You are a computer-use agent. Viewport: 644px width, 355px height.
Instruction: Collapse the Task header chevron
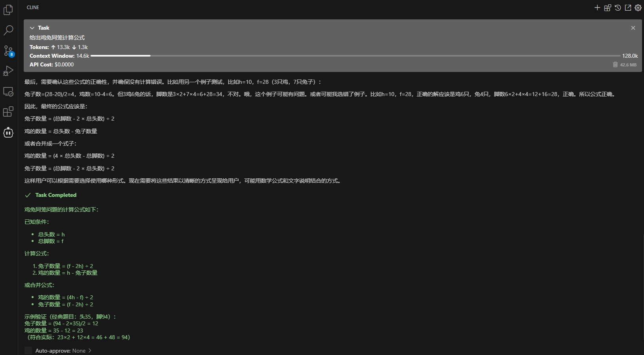click(32, 28)
